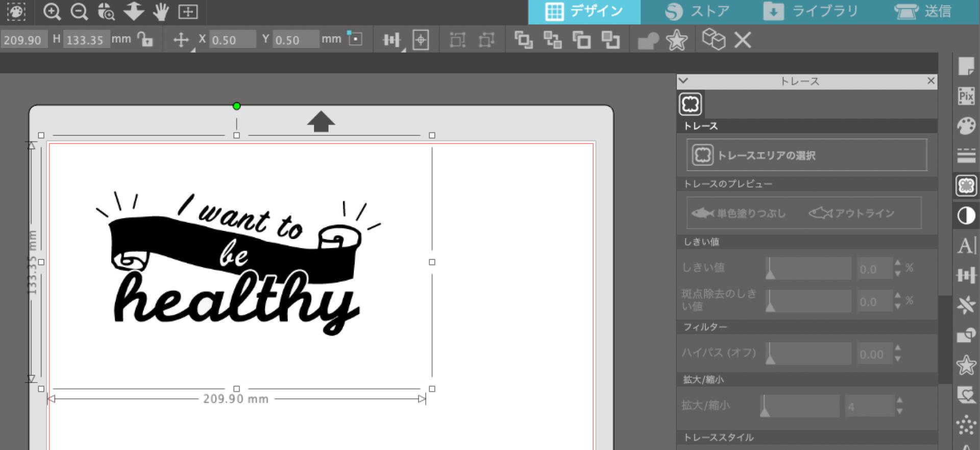
Task: Open the Pix panel from right sidebar
Action: click(x=966, y=96)
